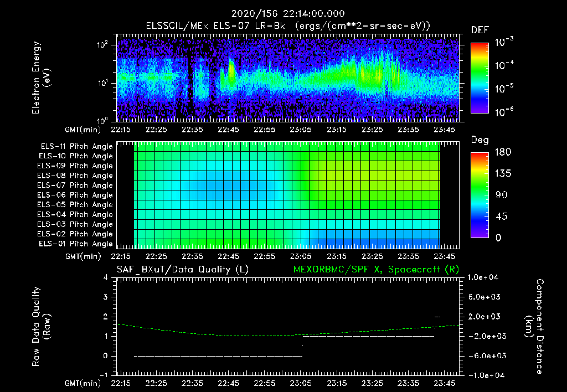Click the 4 tick on Raw Data Quality axis
Screen dimensions: 567x392
point(106,278)
